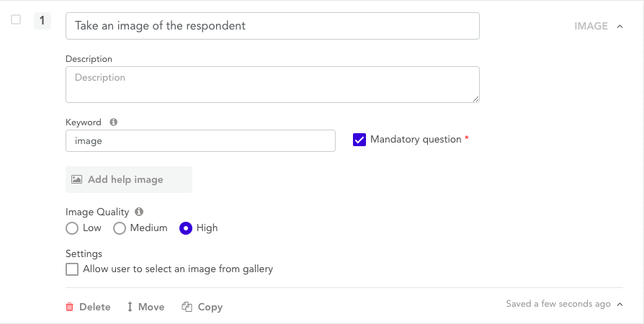Click into the Description text area
This screenshot has height=324, width=644.
point(272,84)
